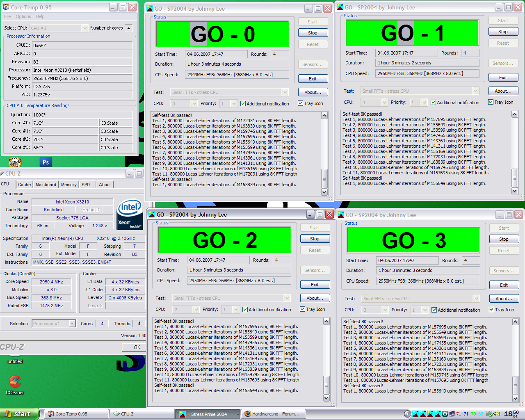Click CPU Speed field in GO - 3 window
This screenshot has height=420, width=525.
428,281
